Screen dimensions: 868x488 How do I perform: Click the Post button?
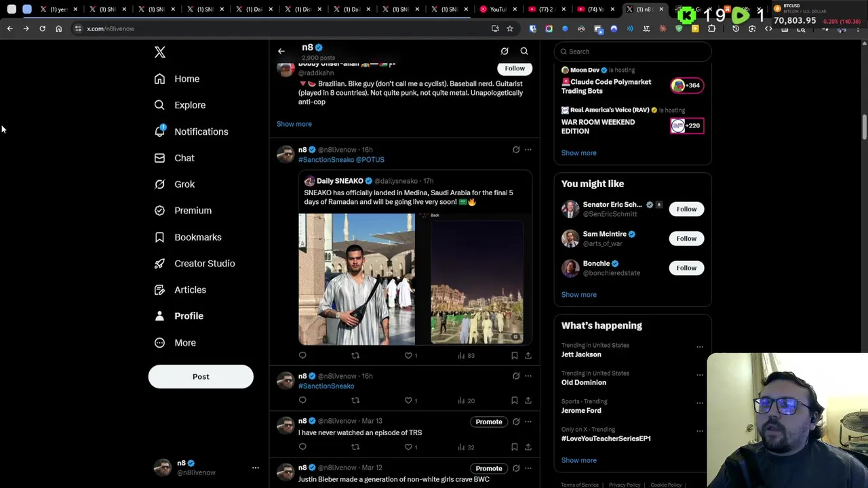pyautogui.click(x=201, y=377)
